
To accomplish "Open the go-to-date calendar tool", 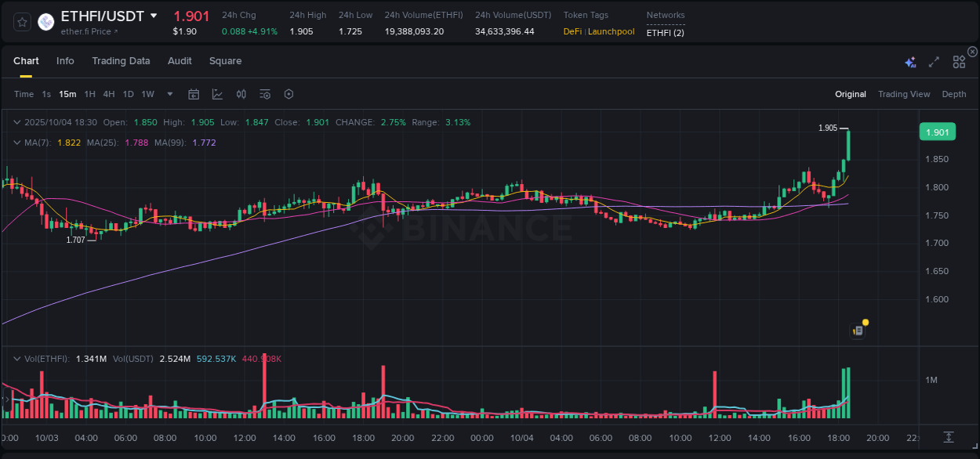I will coord(194,94).
